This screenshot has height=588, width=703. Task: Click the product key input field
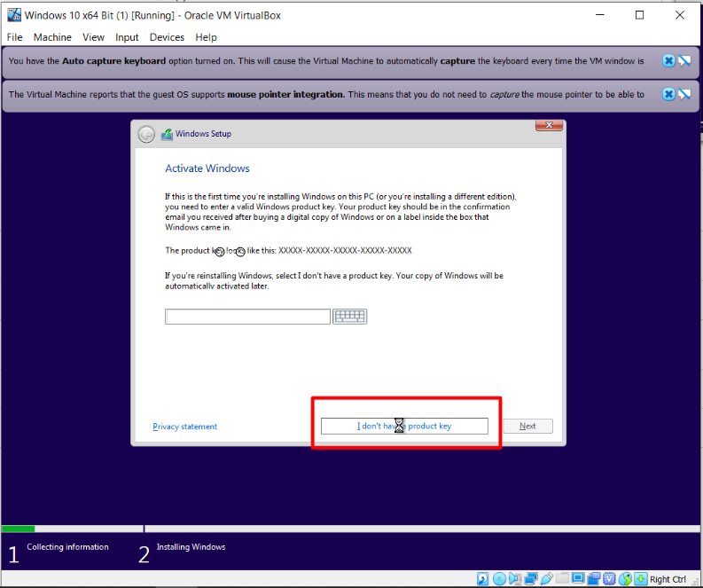[247, 317]
